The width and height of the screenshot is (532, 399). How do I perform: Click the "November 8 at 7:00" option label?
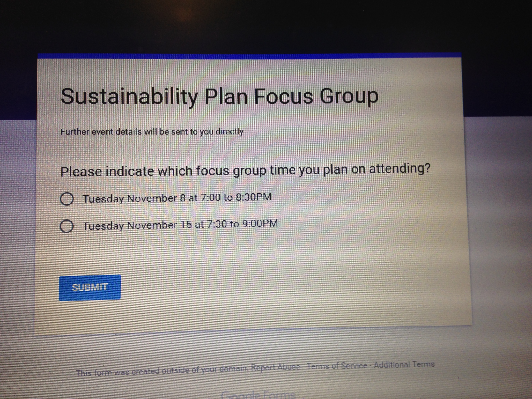point(177,198)
